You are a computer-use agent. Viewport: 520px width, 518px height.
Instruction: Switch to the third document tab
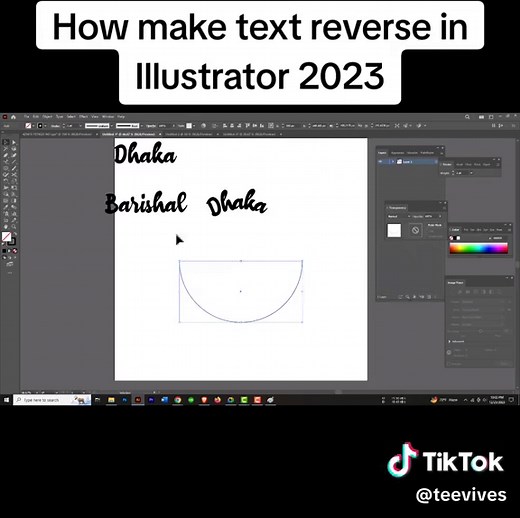(189, 134)
